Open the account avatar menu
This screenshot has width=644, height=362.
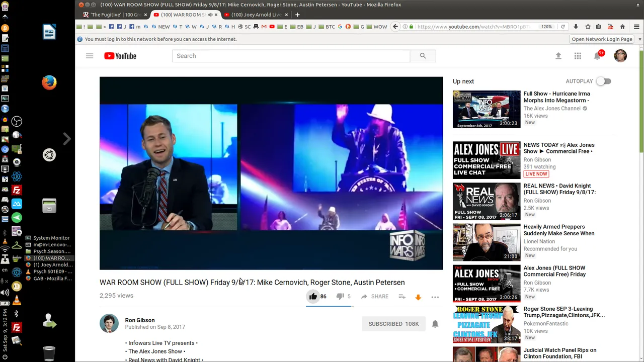tap(620, 56)
